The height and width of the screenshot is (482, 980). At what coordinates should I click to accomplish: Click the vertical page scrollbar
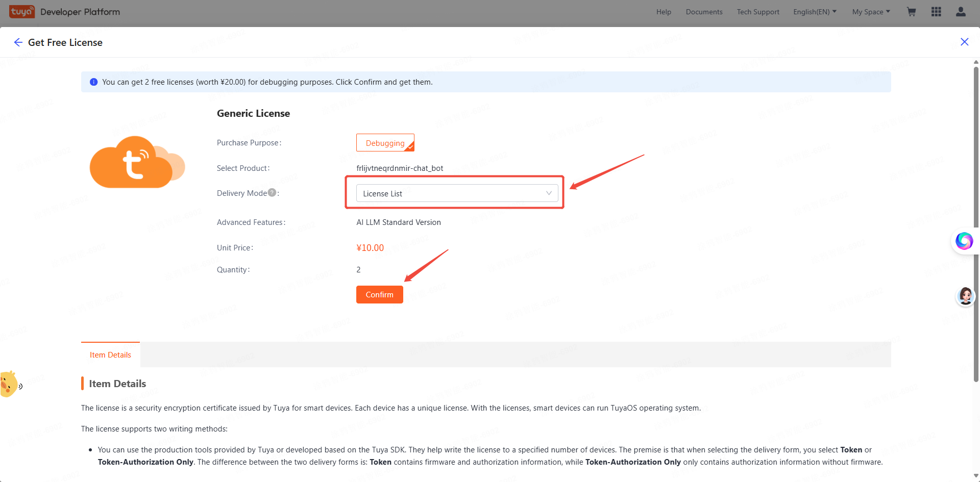(x=976, y=224)
